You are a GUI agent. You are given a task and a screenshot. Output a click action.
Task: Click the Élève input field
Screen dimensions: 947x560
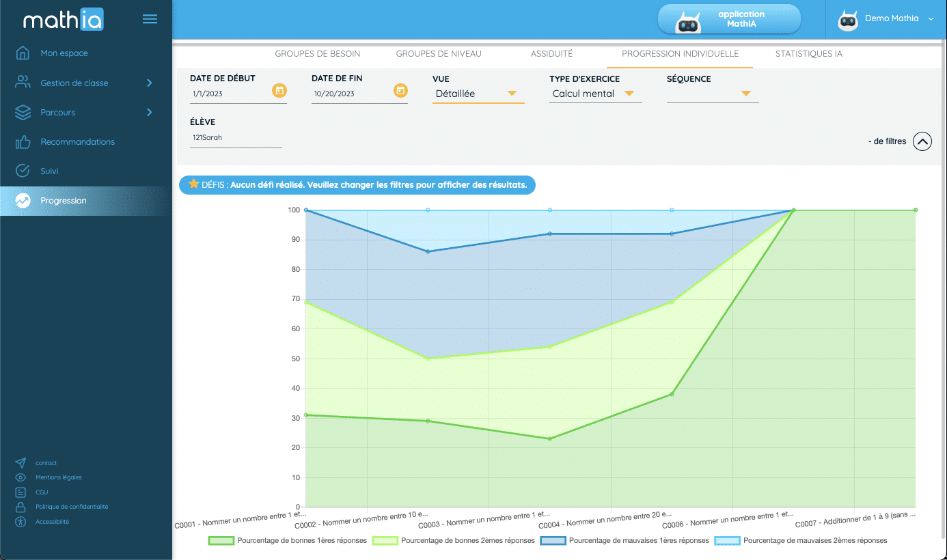[x=236, y=138]
